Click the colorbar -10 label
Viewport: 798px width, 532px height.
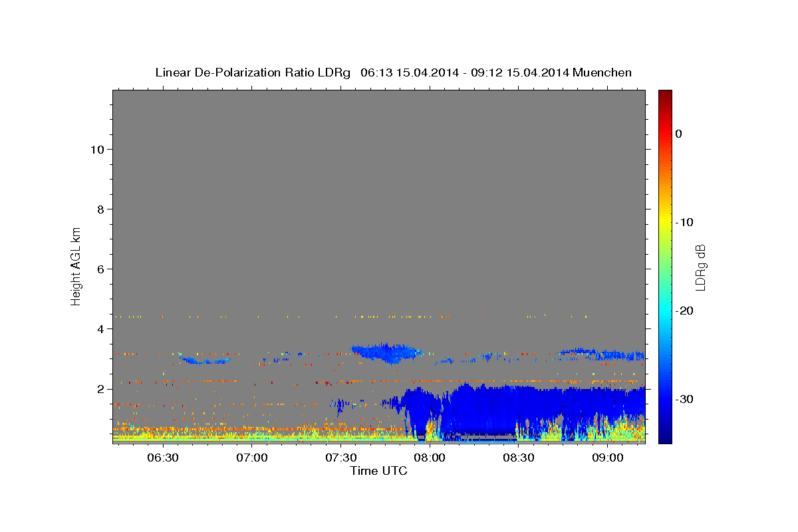pyautogui.click(x=686, y=222)
